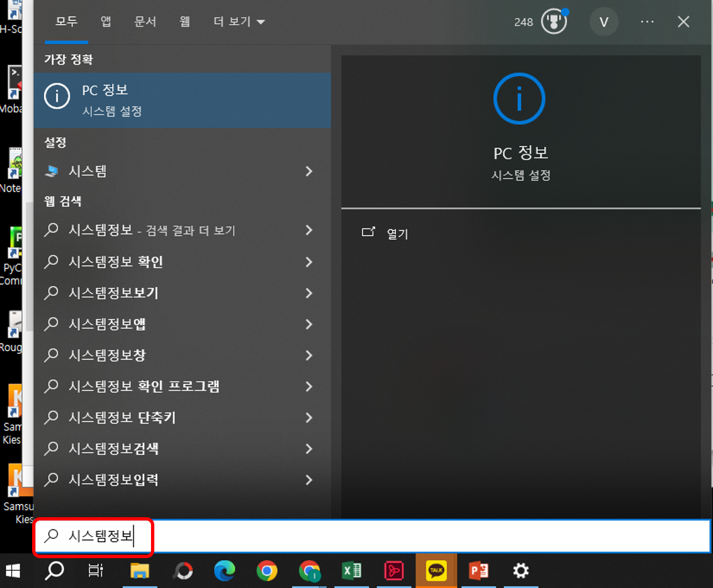Launch PowerPoint from the taskbar
Screen dimensions: 713x588
(x=478, y=571)
